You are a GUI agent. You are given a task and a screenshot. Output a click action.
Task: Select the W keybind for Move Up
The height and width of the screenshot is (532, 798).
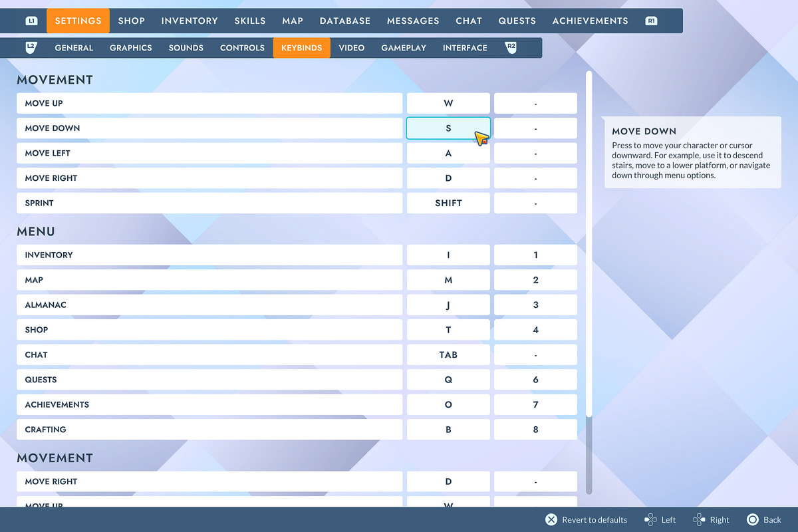[x=448, y=103]
